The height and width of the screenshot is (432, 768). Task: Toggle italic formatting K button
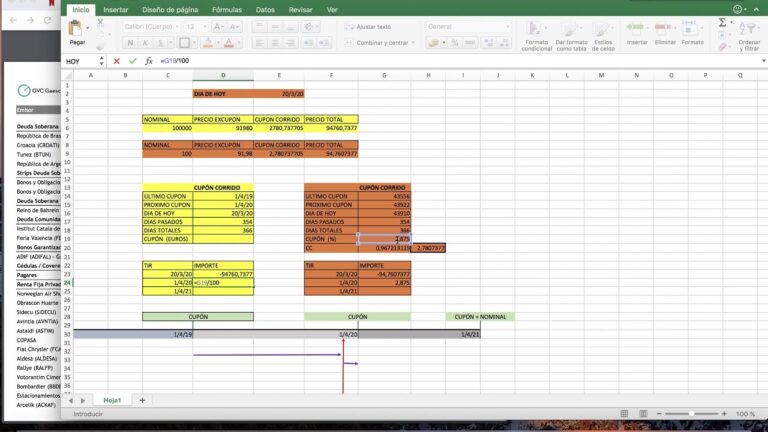point(145,43)
